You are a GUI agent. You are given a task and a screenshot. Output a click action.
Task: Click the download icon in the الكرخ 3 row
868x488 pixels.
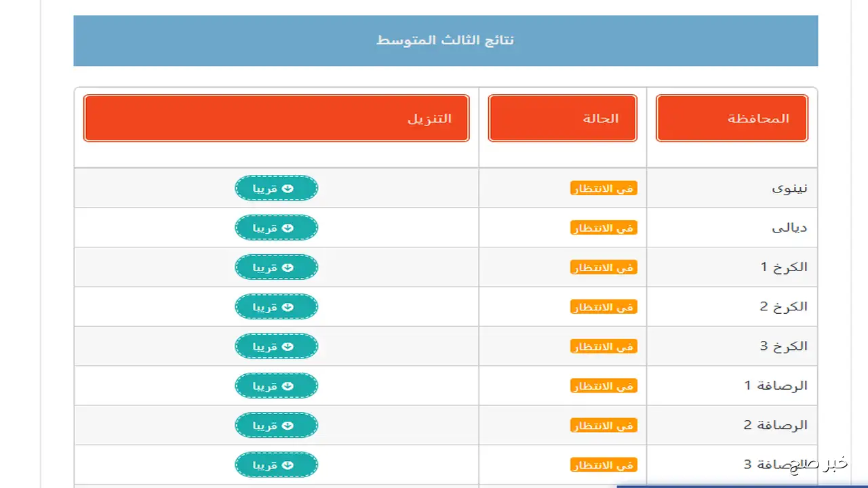point(288,346)
